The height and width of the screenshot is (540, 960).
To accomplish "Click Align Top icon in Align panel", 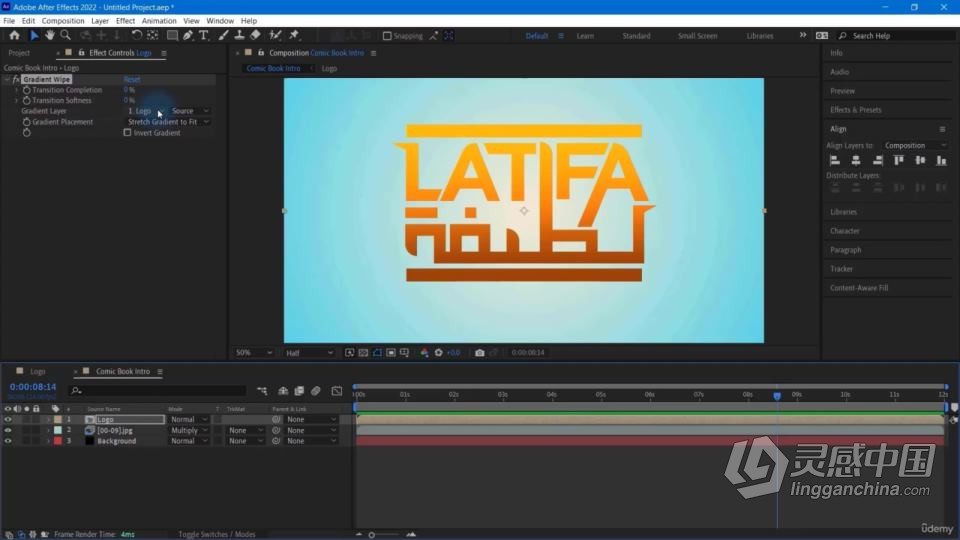I will click(x=899, y=160).
